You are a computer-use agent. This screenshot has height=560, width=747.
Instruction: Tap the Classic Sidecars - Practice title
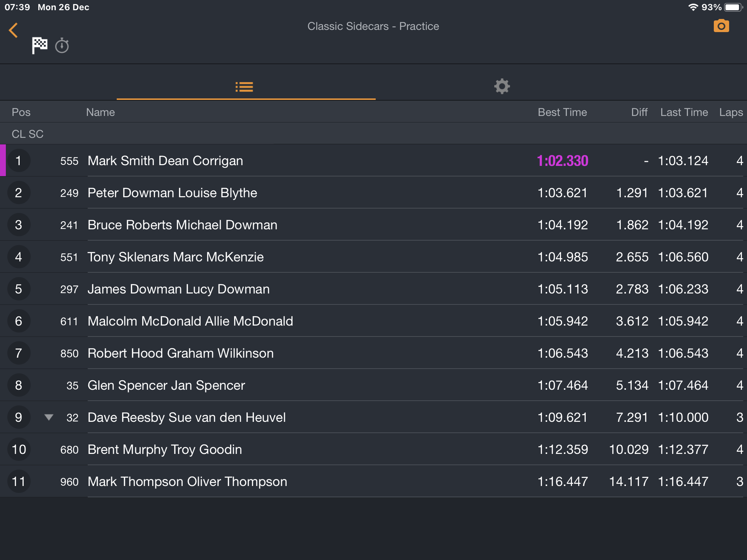pos(373,26)
